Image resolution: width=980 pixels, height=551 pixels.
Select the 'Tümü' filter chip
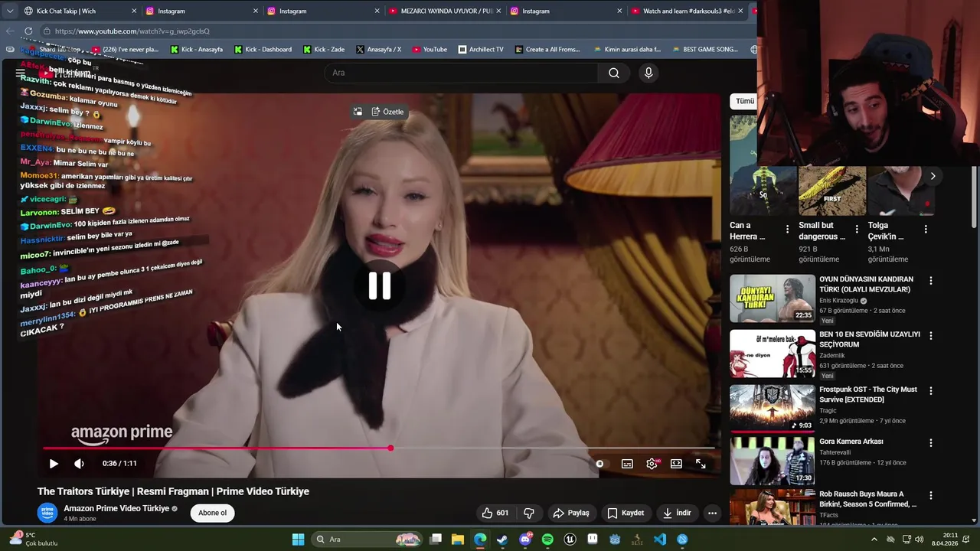click(x=744, y=101)
